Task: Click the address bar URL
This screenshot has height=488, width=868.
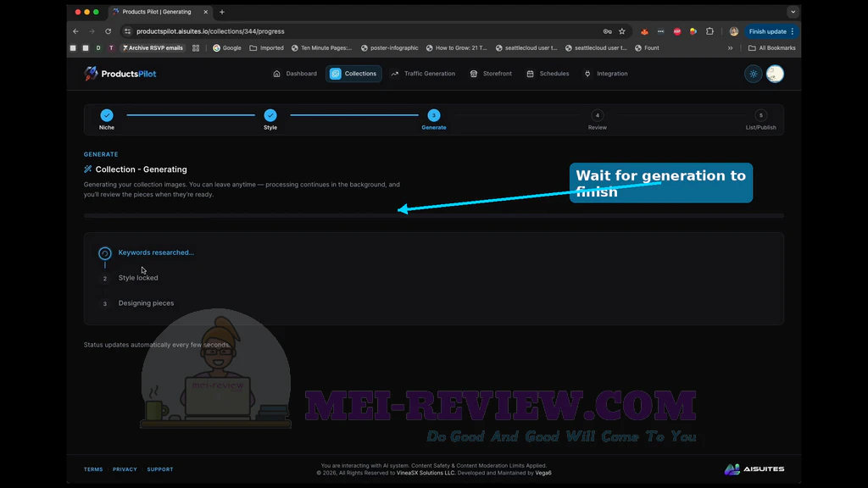Action: point(210,31)
